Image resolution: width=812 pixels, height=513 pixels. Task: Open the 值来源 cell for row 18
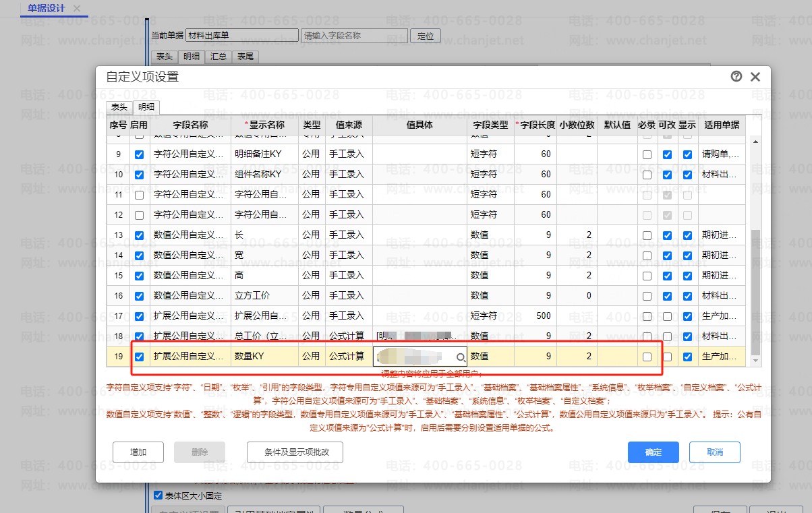pos(347,336)
